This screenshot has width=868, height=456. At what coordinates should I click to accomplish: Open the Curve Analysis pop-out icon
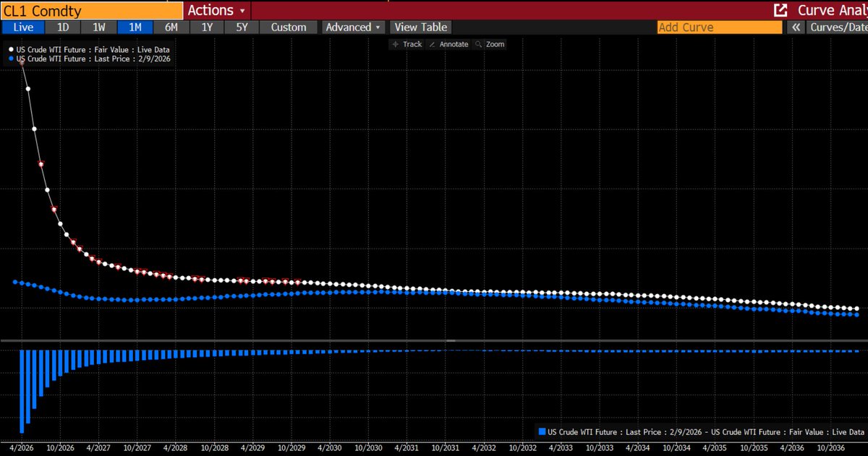[x=780, y=10]
